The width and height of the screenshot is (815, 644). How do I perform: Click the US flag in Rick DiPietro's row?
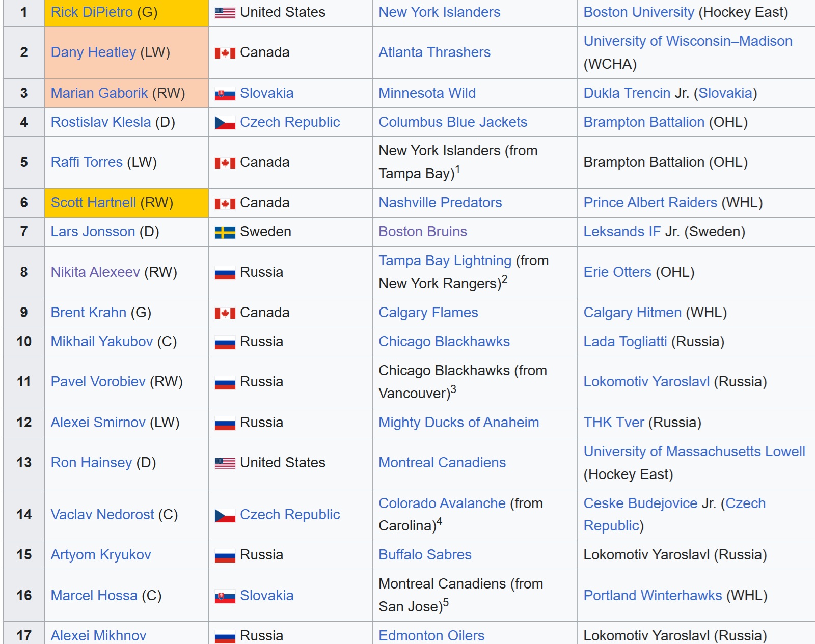(x=225, y=13)
